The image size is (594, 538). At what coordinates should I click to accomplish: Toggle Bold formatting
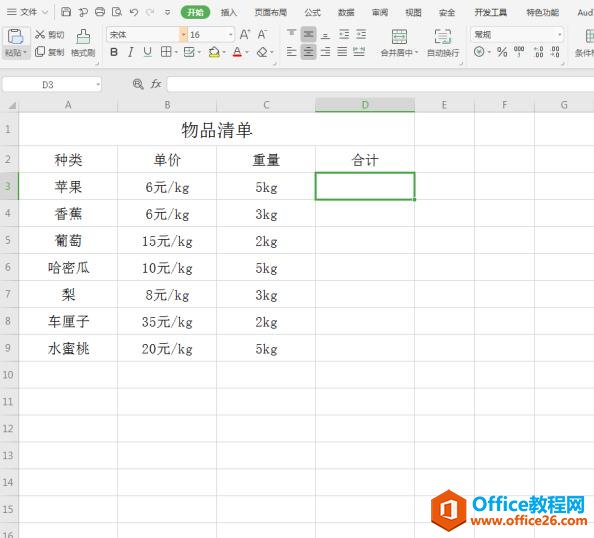click(x=114, y=52)
